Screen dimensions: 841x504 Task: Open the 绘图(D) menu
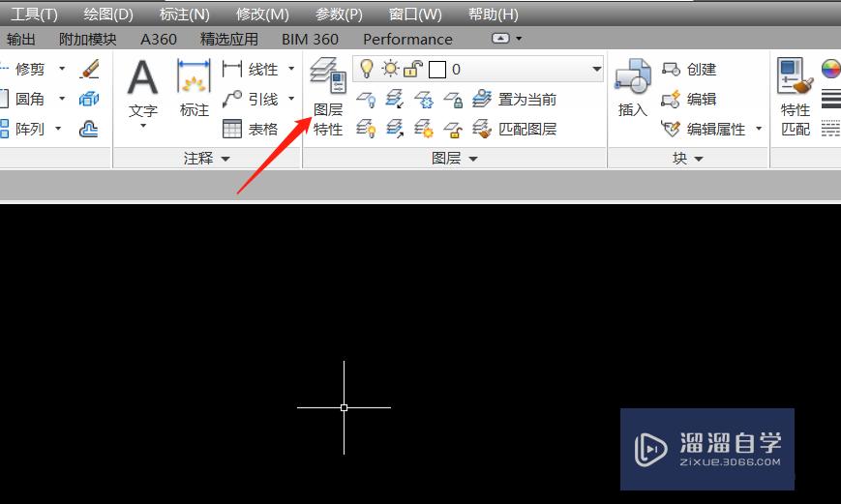pyautogui.click(x=108, y=14)
